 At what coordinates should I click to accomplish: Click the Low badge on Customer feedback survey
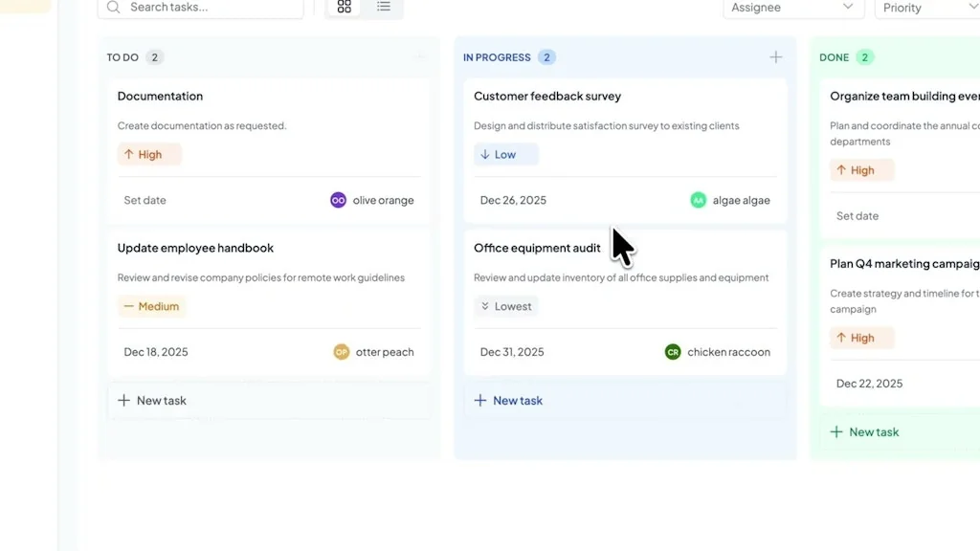tap(505, 154)
